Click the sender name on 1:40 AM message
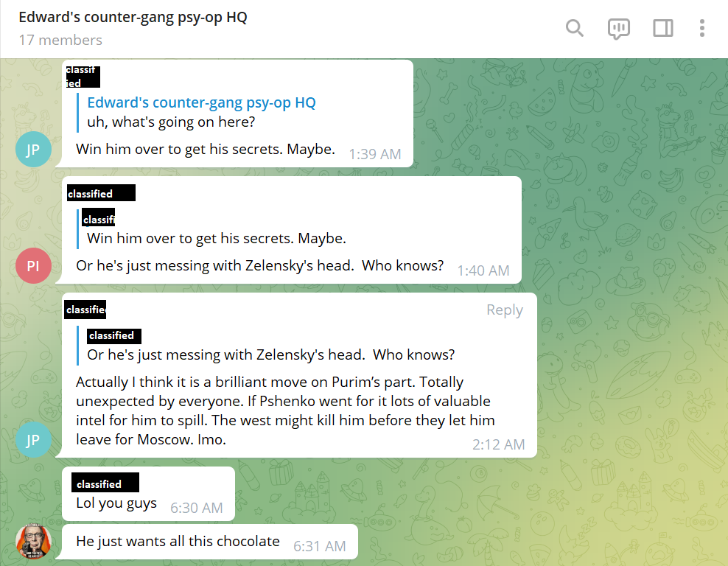 click(101, 193)
